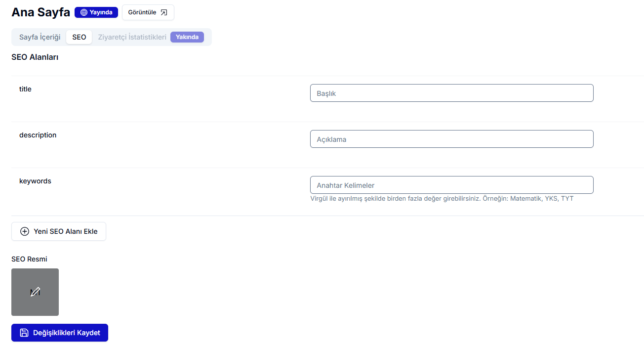Select the SEO tab
The width and height of the screenshot is (644, 348).
(x=79, y=37)
